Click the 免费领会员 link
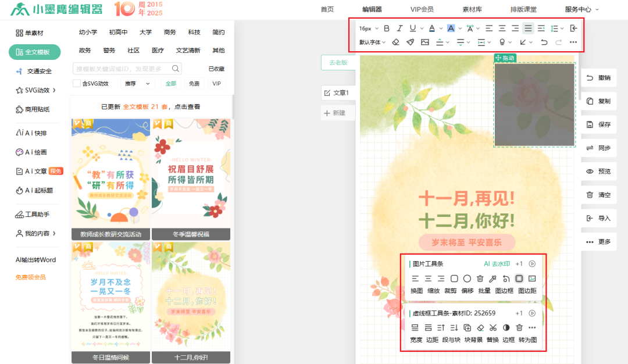This screenshot has height=364, width=628. click(30, 277)
